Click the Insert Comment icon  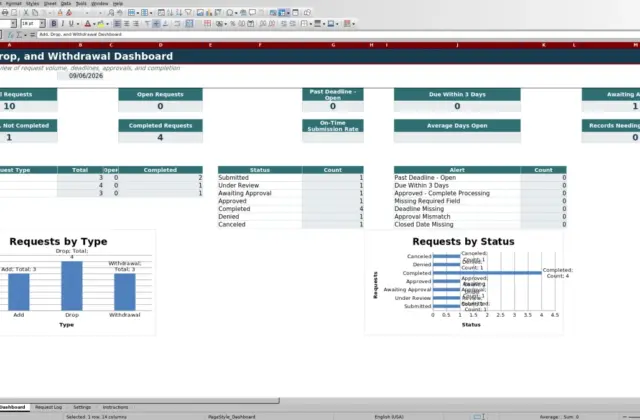(x=252, y=13)
